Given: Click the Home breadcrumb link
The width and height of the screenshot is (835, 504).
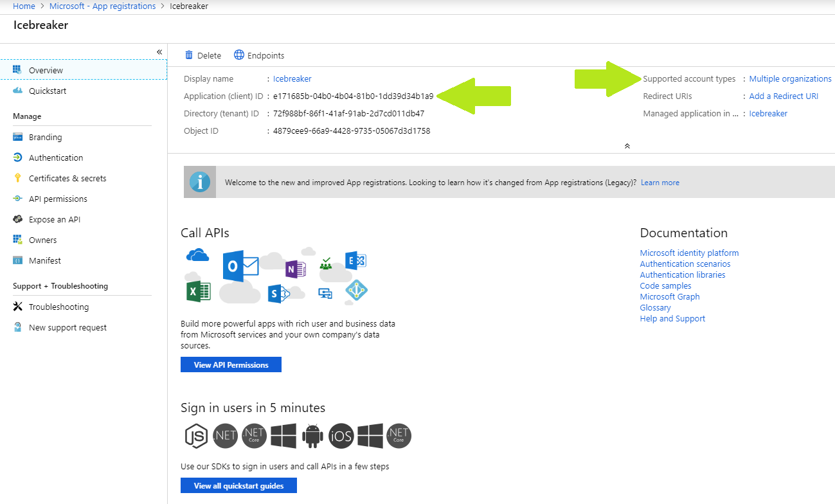Looking at the screenshot, I should tap(24, 6).
